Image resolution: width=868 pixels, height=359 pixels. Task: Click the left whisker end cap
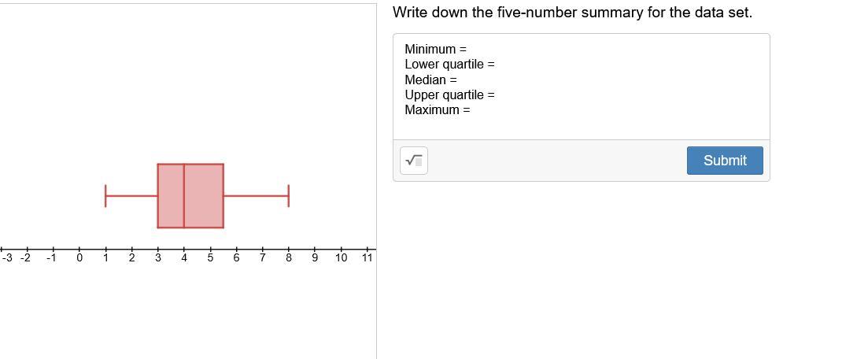pyautogui.click(x=105, y=195)
